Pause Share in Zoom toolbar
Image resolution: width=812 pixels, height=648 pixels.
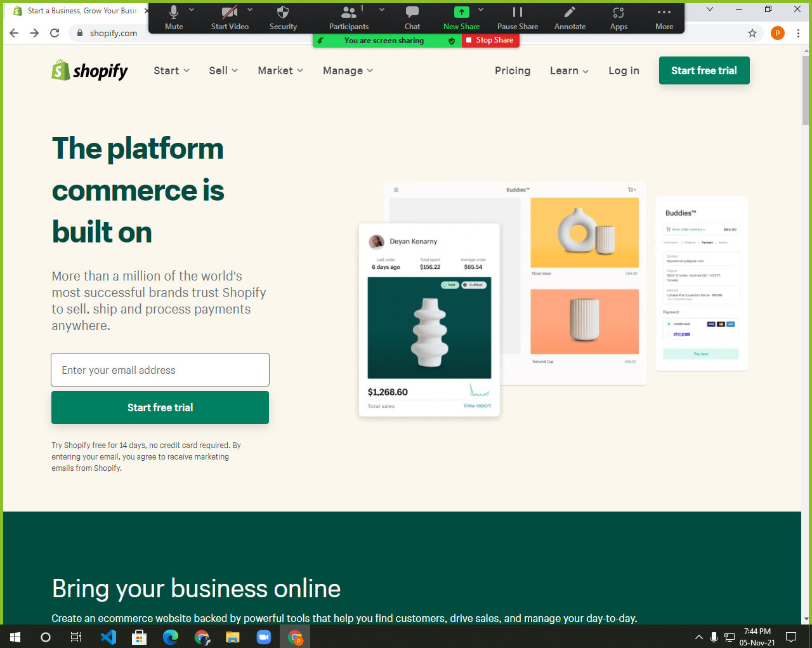point(518,18)
